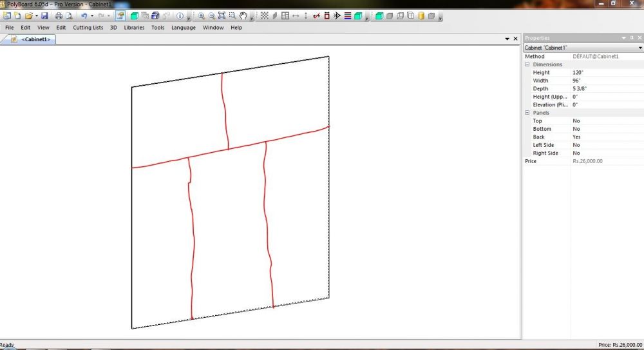
Task: Click the printer icon
Action: (x=59, y=15)
